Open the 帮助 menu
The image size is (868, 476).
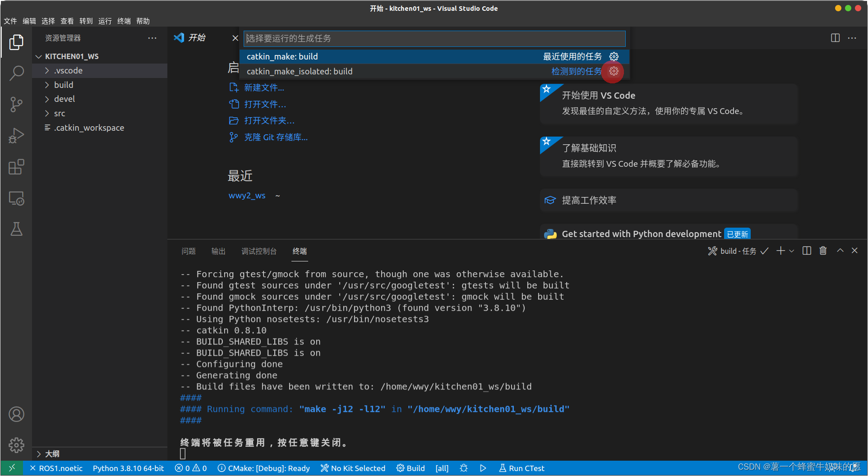point(143,21)
